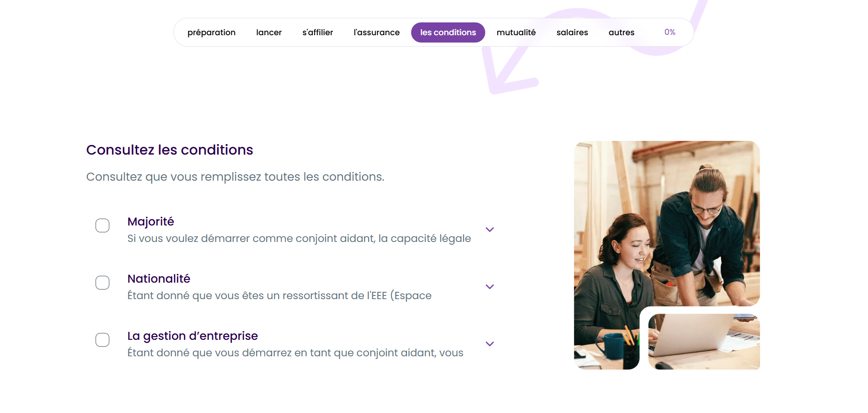Viewport: 868px width, 413px height.
Task: Check the Nationalité condition checkbox
Action: pyautogui.click(x=102, y=282)
